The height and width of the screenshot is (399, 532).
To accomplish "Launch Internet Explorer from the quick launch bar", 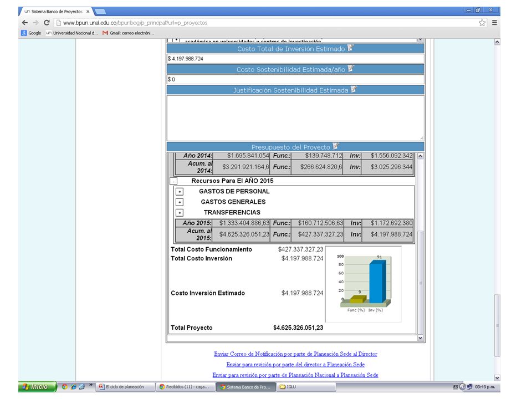I will click(73, 386).
